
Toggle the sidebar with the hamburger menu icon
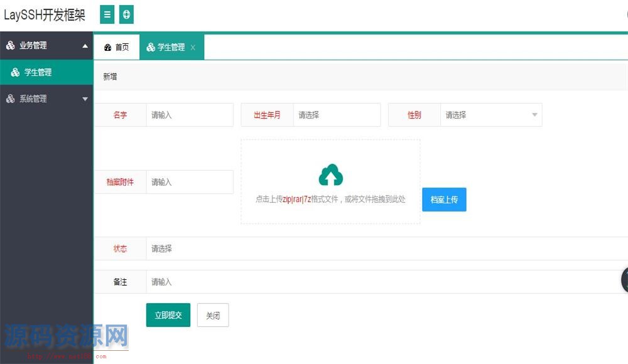[107, 14]
